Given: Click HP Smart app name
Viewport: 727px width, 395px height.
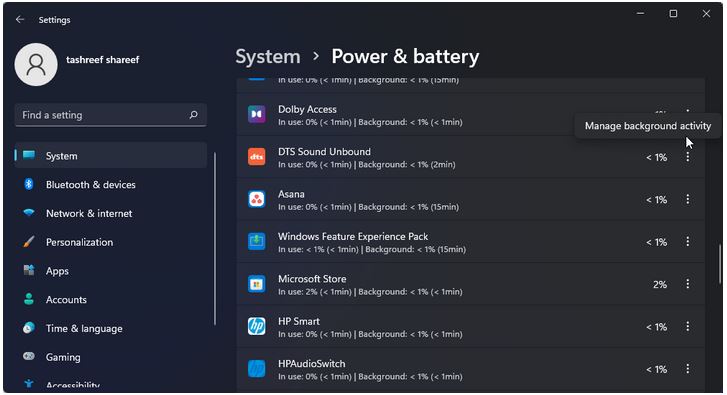Looking at the screenshot, I should coord(299,321).
